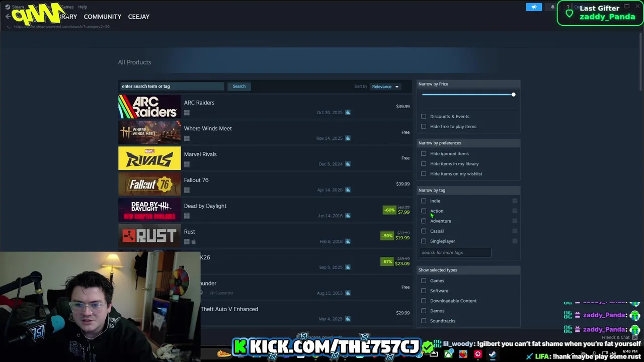Enable the Discounts & Events checkbox
The height and width of the screenshot is (362, 644).
coord(424,116)
